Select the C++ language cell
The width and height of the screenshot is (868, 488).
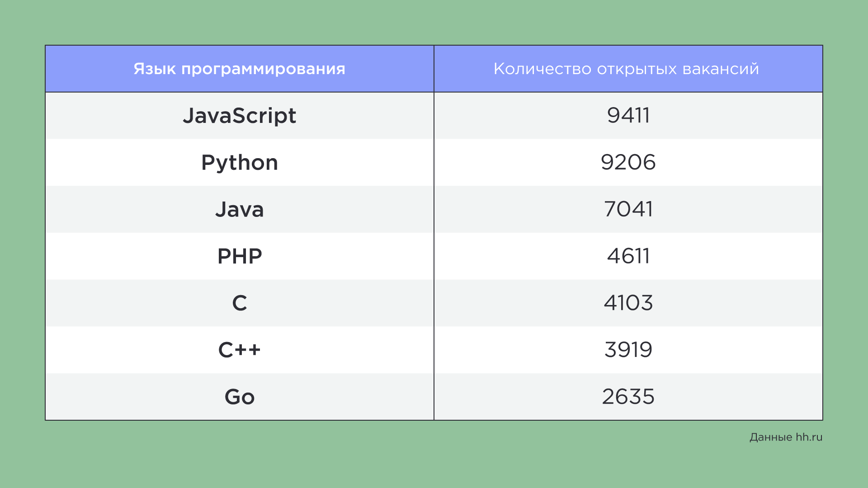pos(239,350)
